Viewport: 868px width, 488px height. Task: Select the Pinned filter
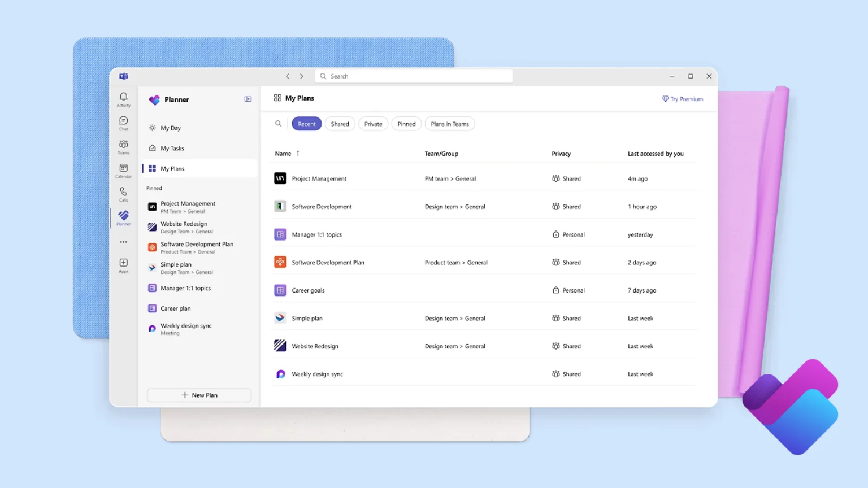pos(406,124)
